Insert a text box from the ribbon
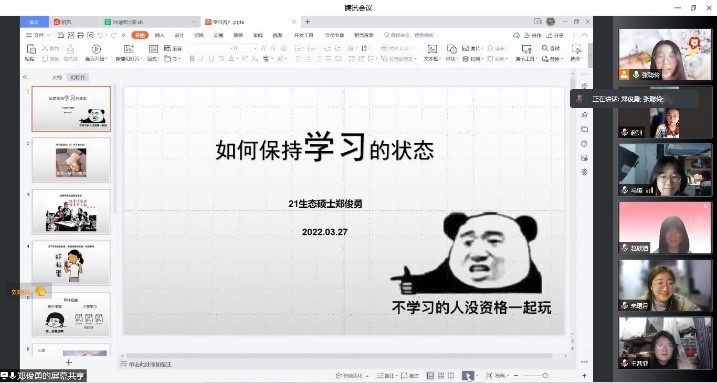The height and width of the screenshot is (383, 717). tap(432, 49)
